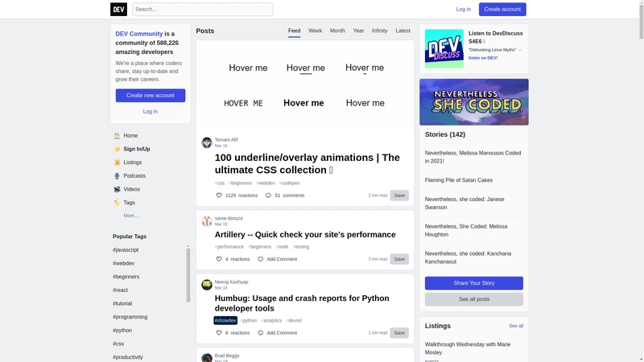Save the 100 underline/overlay animations post
This screenshot has width=644, height=362.
[x=399, y=195]
